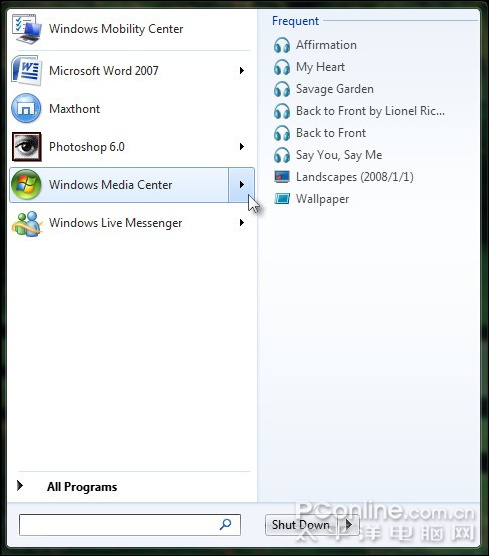Click the Landscapes (2008/1/1) picture icon
This screenshot has width=489, height=556.
[282, 177]
